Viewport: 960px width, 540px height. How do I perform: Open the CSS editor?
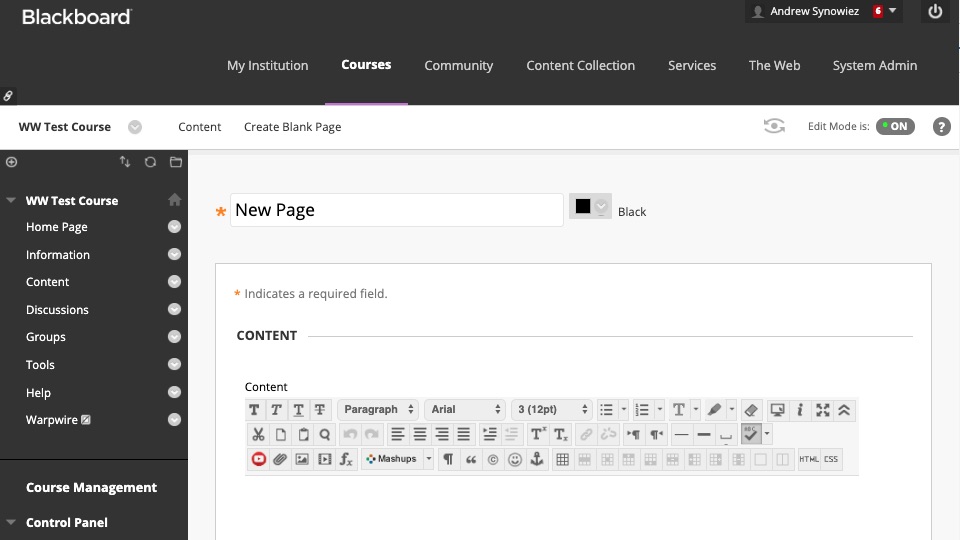pos(831,459)
